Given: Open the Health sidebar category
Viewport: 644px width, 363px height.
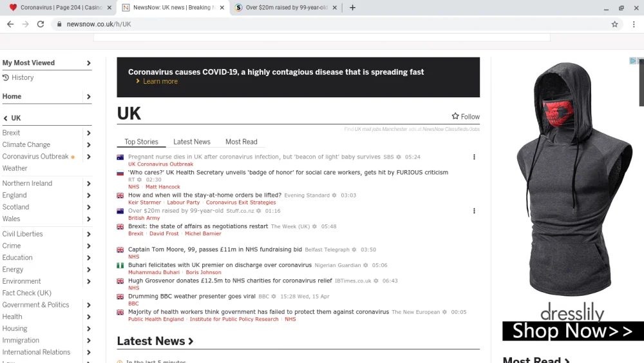Looking at the screenshot, I should point(12,317).
